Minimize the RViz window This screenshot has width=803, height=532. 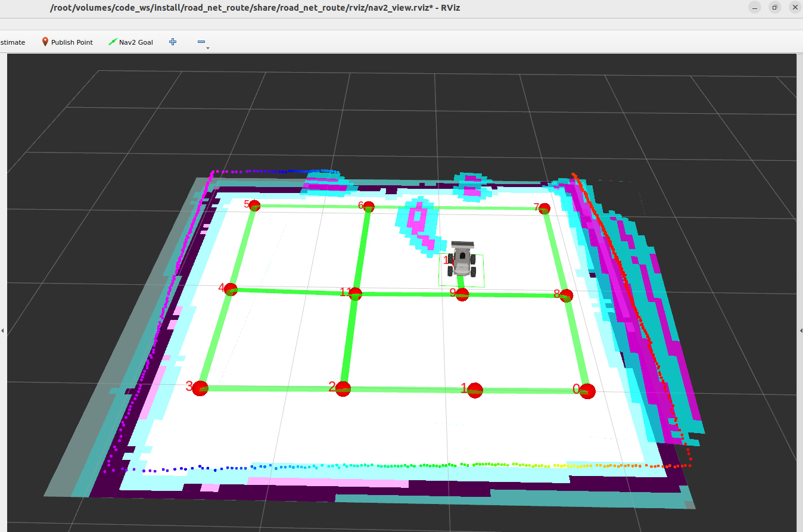tap(755, 7)
